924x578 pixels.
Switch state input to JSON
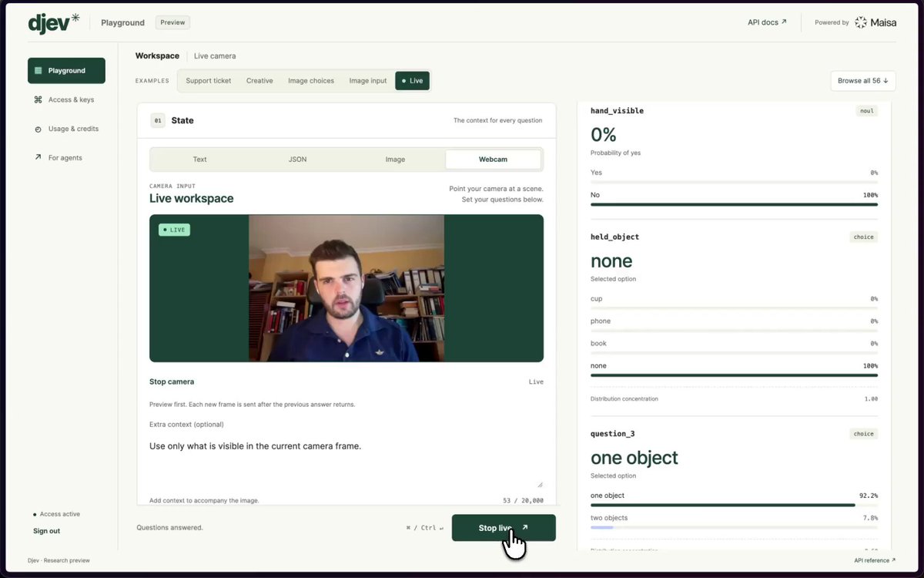[298, 160]
